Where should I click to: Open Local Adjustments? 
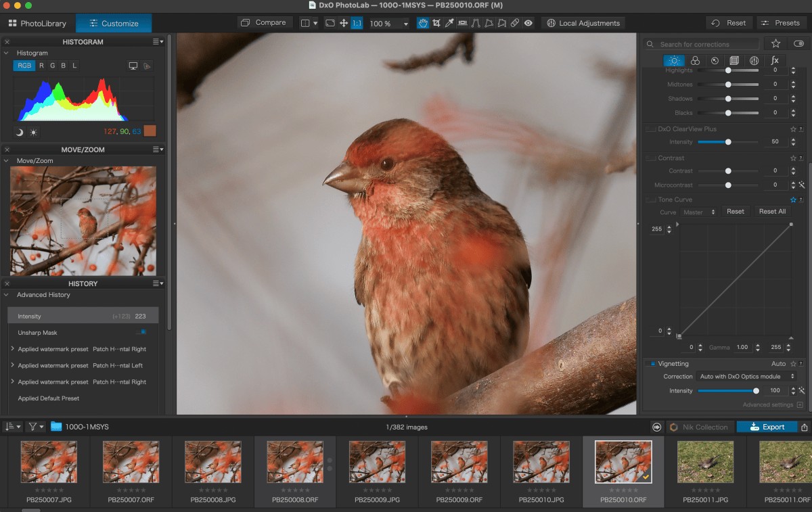tap(582, 23)
